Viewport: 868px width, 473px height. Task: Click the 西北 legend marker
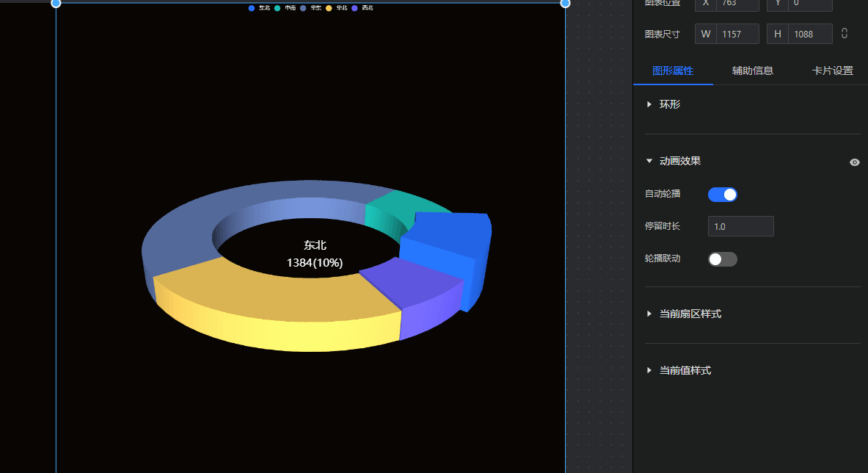click(356, 8)
